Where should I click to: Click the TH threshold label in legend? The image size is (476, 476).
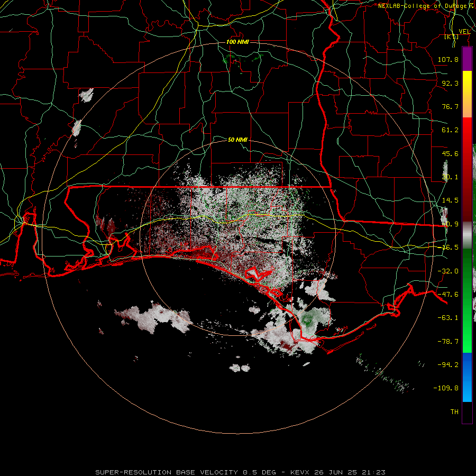(x=454, y=412)
